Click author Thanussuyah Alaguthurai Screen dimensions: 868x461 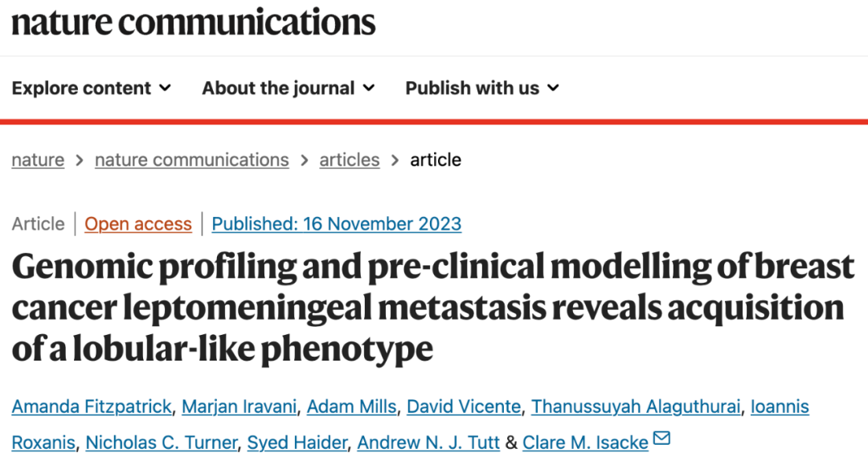coord(636,407)
